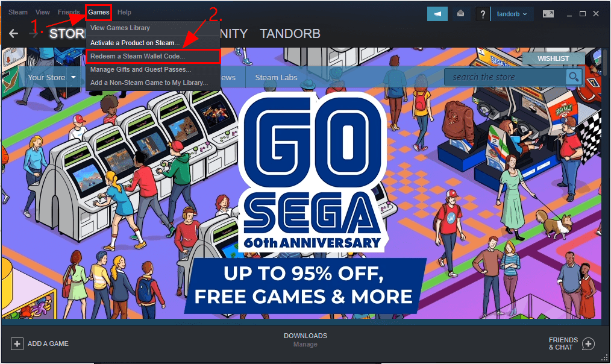Image resolution: width=611 pixels, height=364 pixels.
Task: Go to the TANDORB profile tab
Action: 290,34
